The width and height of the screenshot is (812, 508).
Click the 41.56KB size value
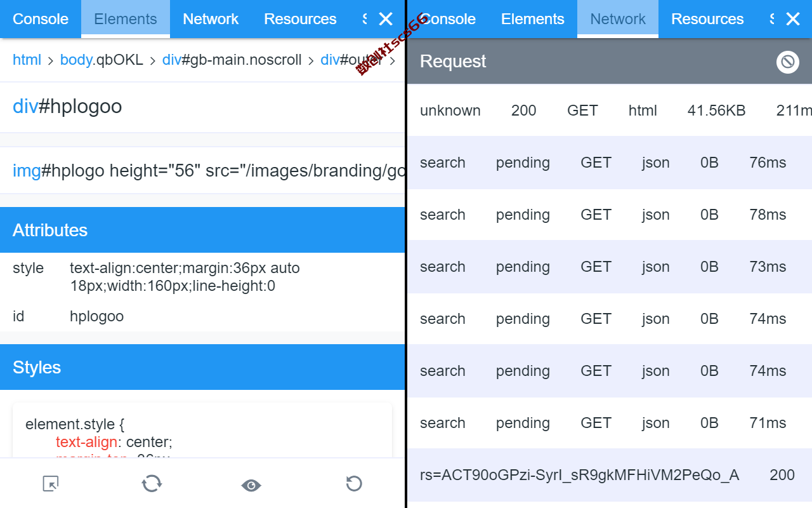pyautogui.click(x=716, y=110)
